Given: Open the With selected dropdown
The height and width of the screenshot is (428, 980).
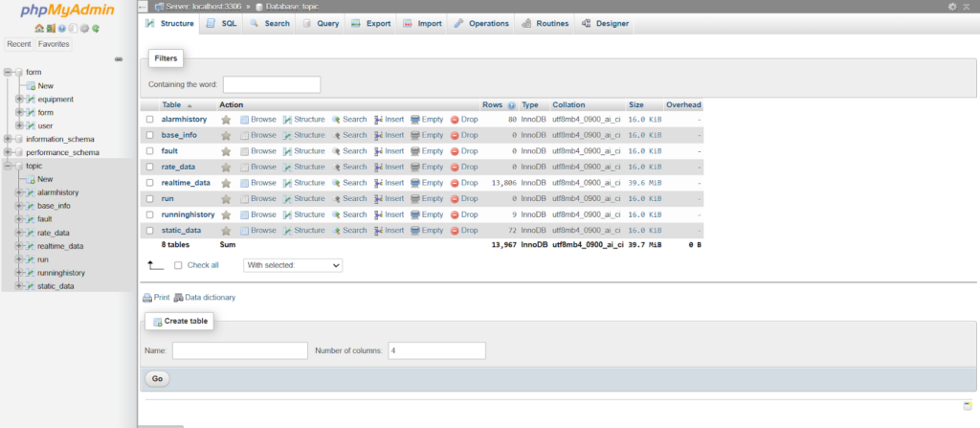Looking at the screenshot, I should click(293, 265).
